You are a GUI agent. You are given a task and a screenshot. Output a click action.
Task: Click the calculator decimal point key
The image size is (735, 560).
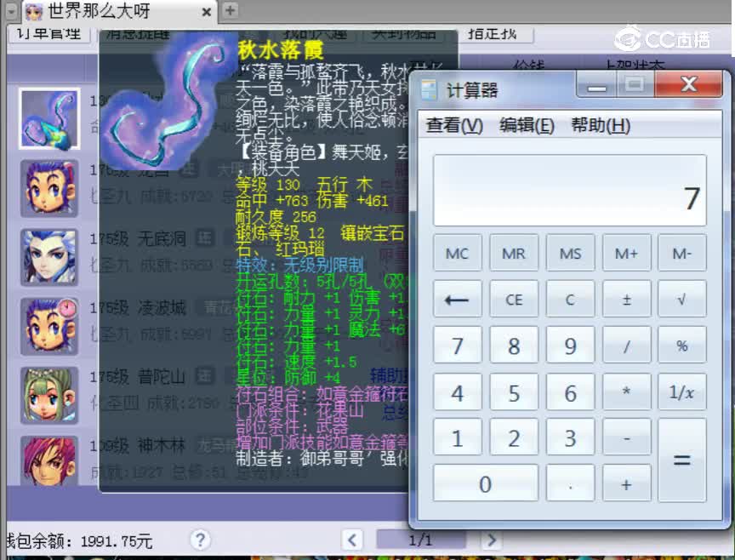pos(570,483)
